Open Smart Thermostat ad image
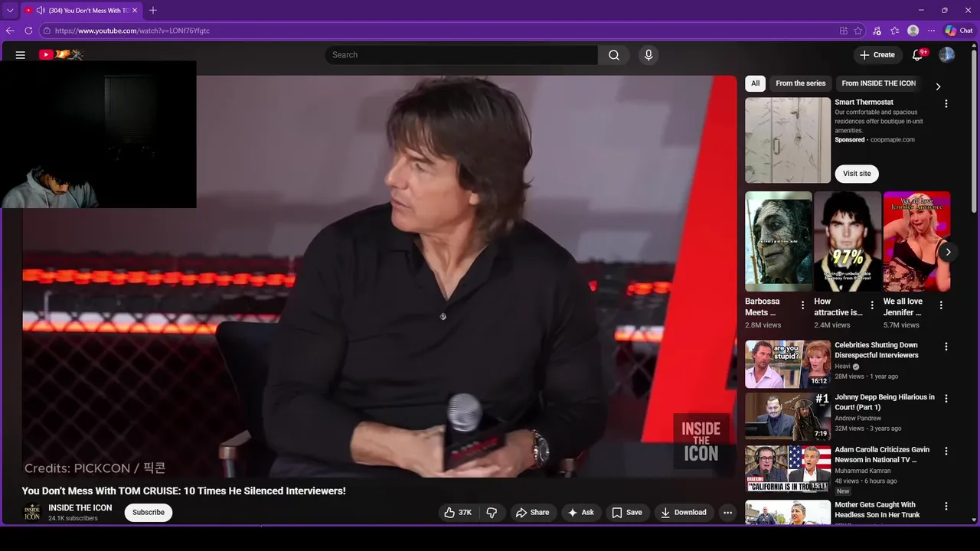 pyautogui.click(x=788, y=140)
